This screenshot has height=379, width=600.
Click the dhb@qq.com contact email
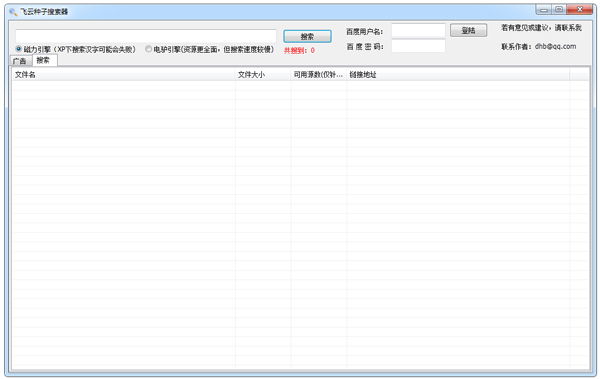[x=555, y=46]
